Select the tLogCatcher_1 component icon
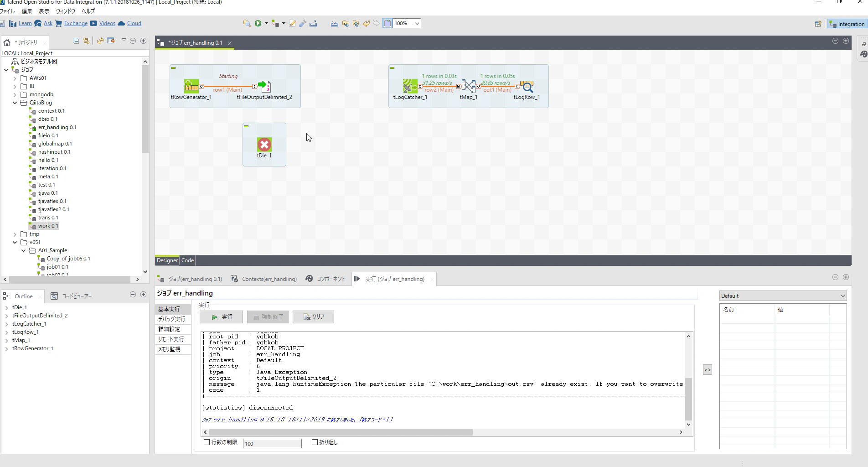 pos(410,86)
